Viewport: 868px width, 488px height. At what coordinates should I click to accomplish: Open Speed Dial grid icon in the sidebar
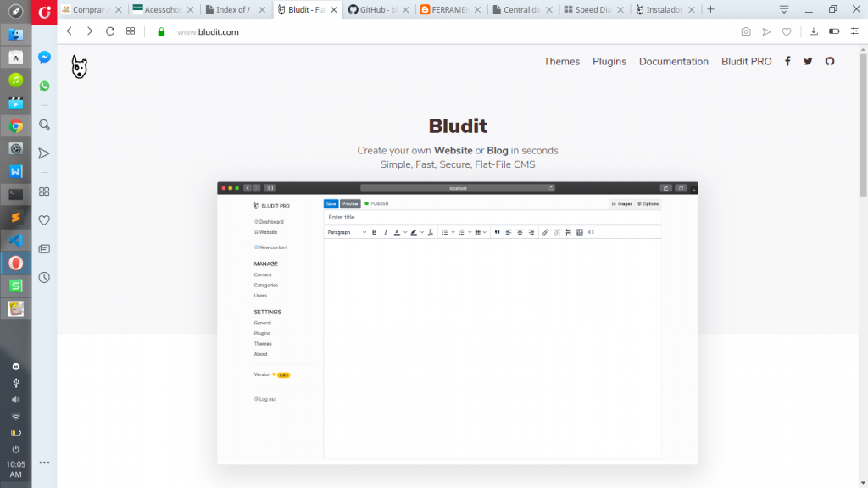coord(44,191)
